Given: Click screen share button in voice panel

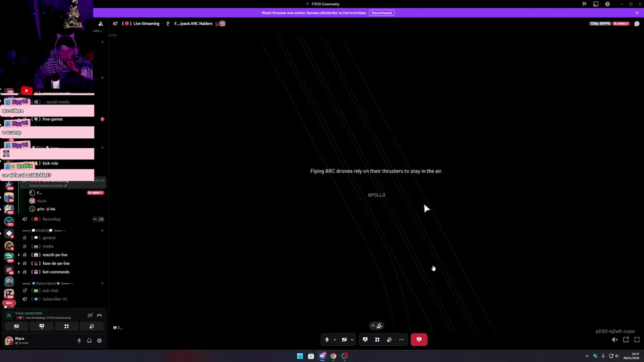Looking at the screenshot, I should (42, 327).
